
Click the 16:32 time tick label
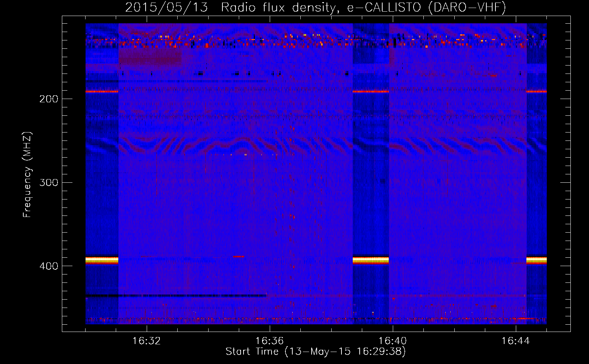146,341
